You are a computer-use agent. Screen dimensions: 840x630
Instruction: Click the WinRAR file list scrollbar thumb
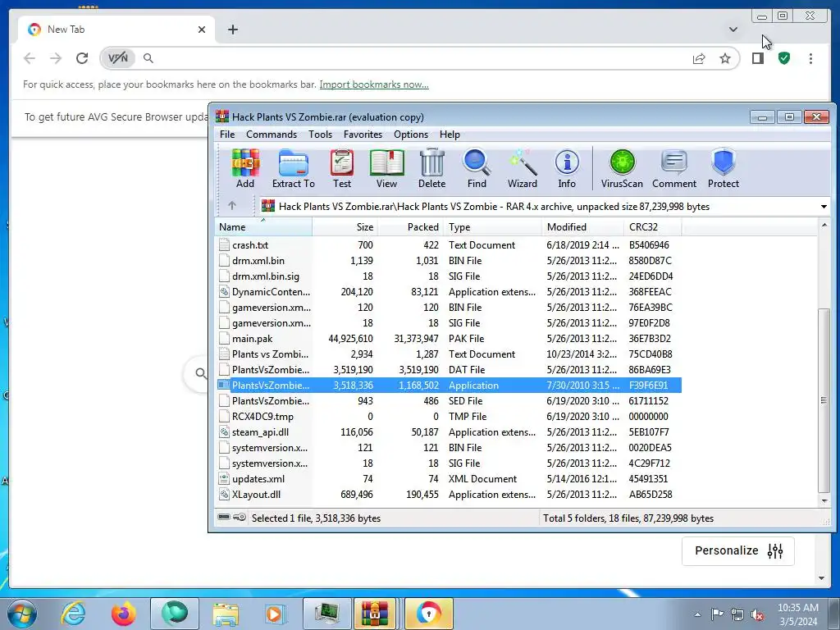coord(824,400)
